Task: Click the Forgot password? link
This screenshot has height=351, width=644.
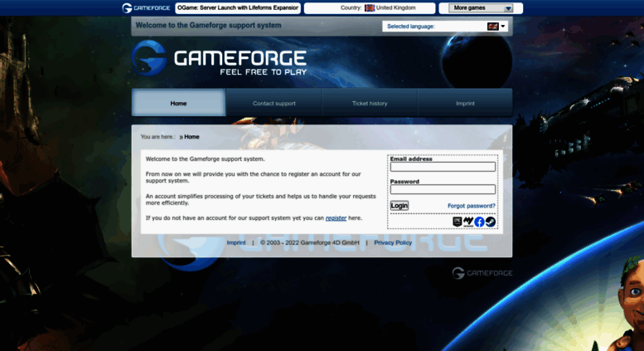Action: pyautogui.click(x=471, y=206)
